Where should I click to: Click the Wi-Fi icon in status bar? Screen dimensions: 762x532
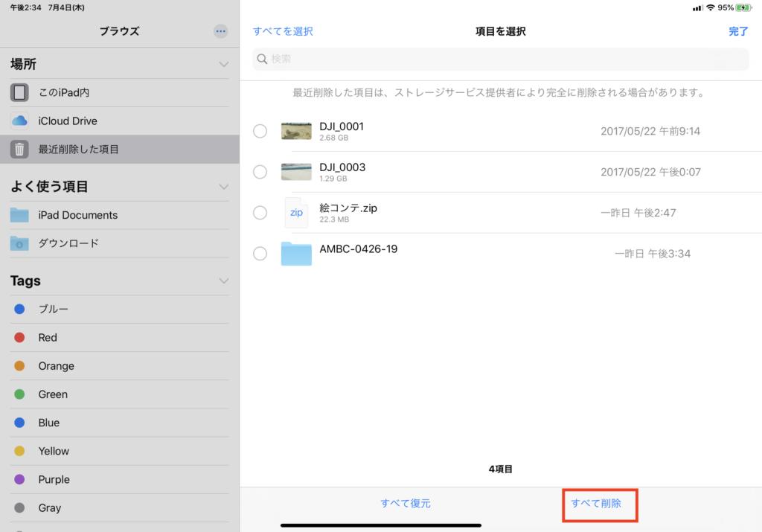click(x=711, y=7)
